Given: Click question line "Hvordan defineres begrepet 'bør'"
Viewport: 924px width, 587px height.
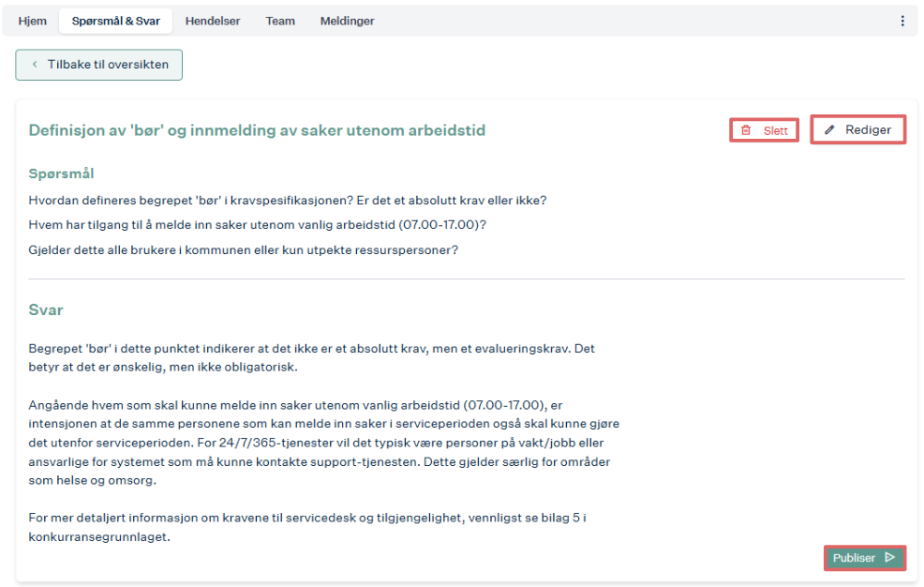Looking at the screenshot, I should click(x=288, y=201).
